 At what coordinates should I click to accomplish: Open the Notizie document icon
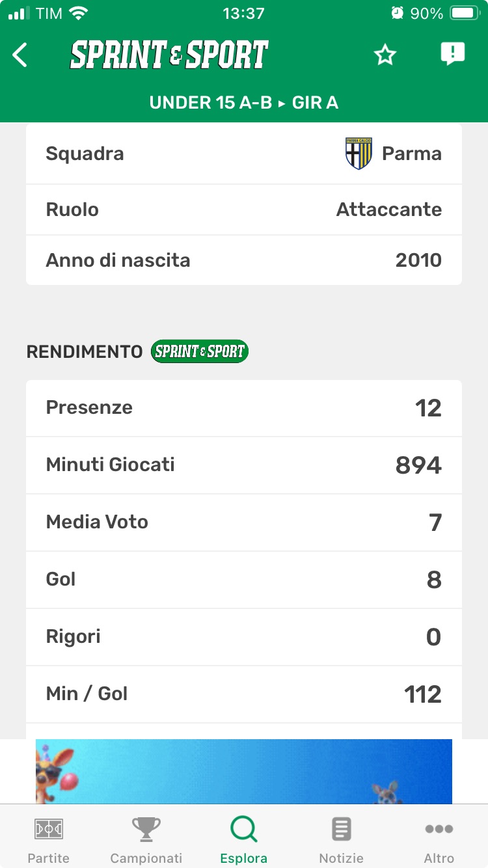[342, 829]
